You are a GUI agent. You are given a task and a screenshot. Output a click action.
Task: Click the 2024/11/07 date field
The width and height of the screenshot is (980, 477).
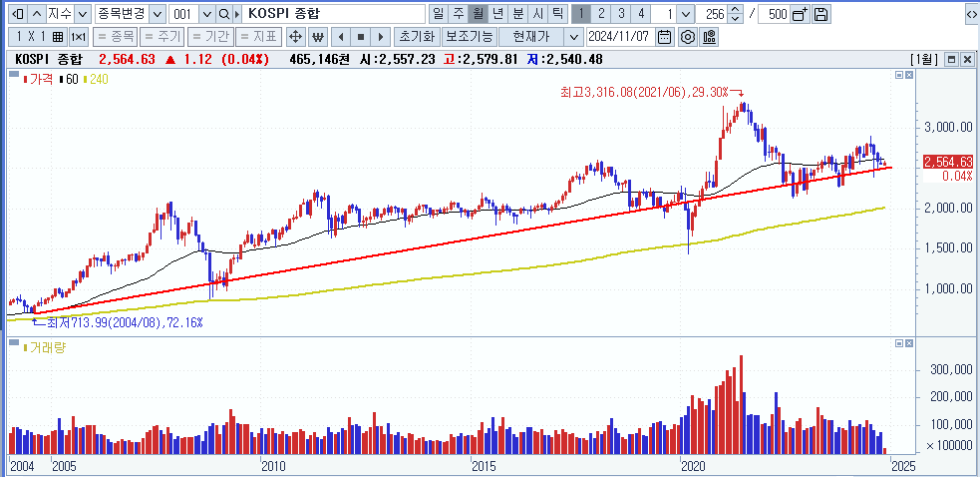[x=620, y=37]
